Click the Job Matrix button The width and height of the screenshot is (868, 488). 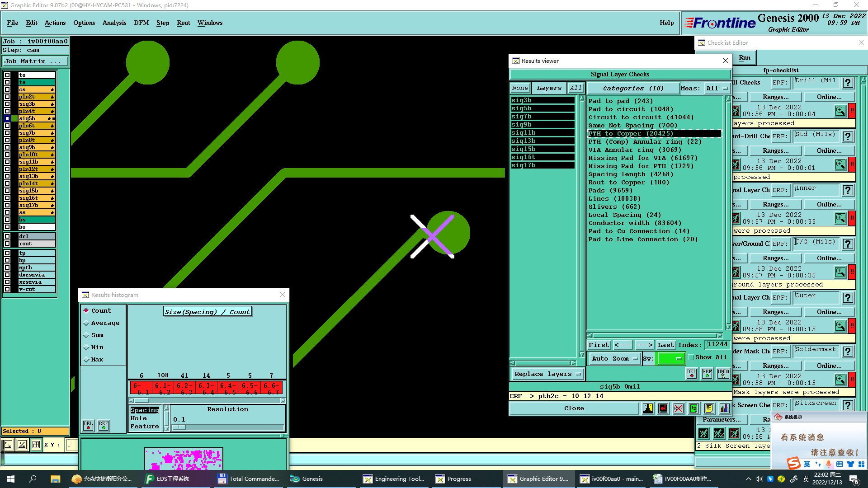click(35, 61)
